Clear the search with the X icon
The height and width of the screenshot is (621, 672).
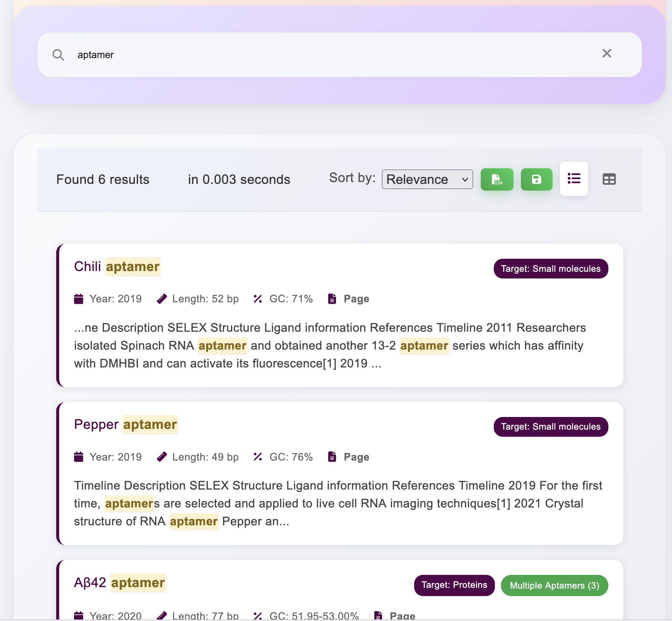point(607,53)
